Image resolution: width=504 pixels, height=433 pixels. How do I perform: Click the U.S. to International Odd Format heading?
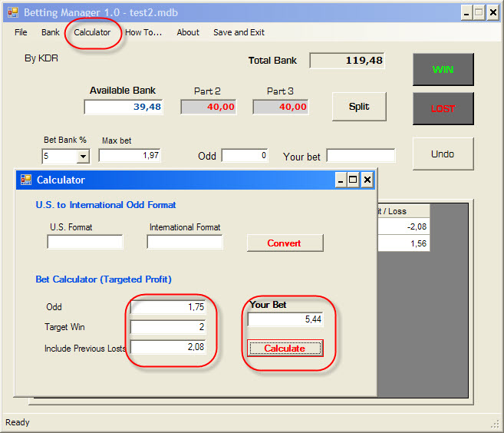pos(106,205)
